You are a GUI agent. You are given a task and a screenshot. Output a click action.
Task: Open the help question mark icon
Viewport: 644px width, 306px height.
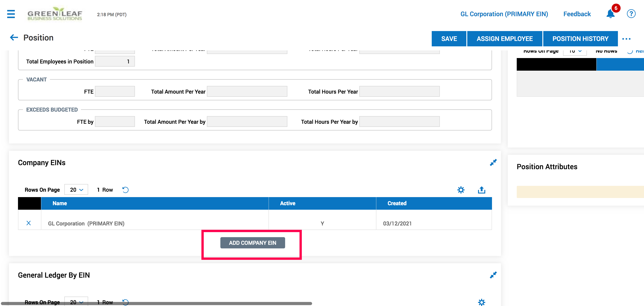[631, 14]
